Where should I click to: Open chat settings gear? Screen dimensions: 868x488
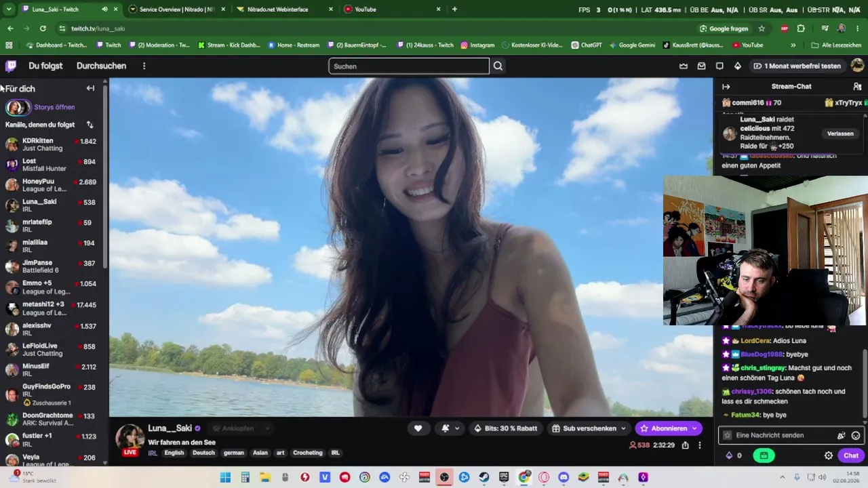point(828,455)
